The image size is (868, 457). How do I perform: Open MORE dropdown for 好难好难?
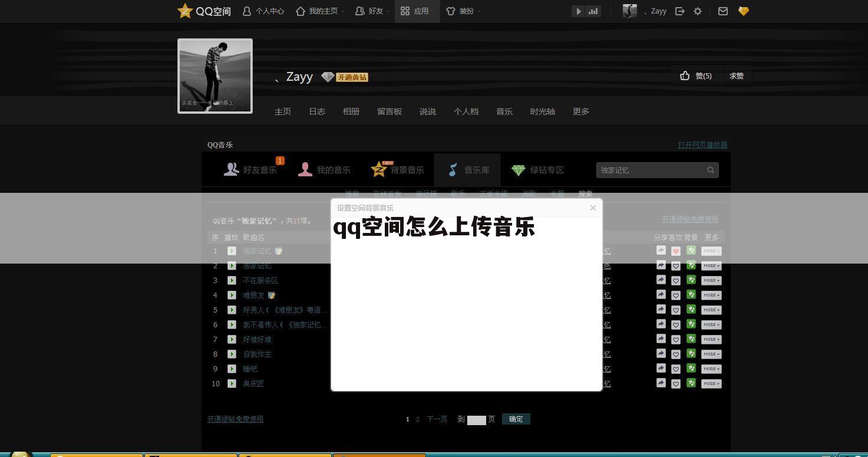[x=711, y=340]
